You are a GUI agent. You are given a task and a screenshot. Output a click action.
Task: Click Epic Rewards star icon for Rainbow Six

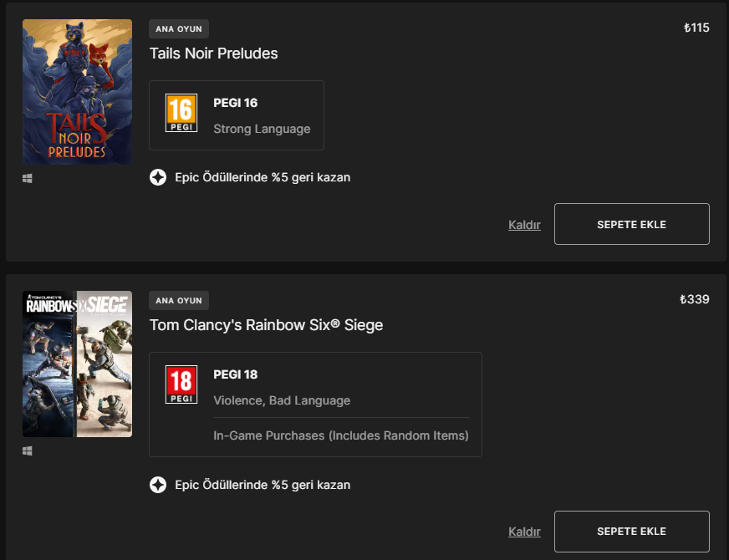[158, 485]
